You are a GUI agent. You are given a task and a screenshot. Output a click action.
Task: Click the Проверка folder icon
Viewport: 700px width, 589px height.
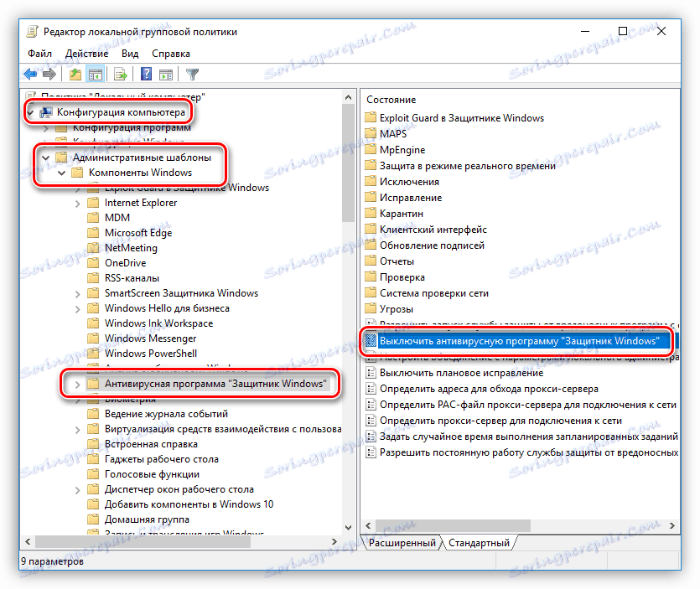pos(371,277)
